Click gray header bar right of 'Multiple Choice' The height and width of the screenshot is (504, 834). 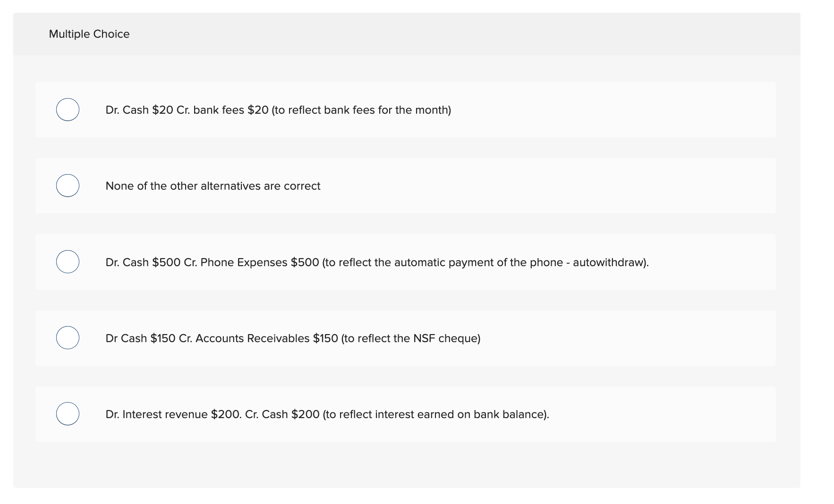[472, 34]
